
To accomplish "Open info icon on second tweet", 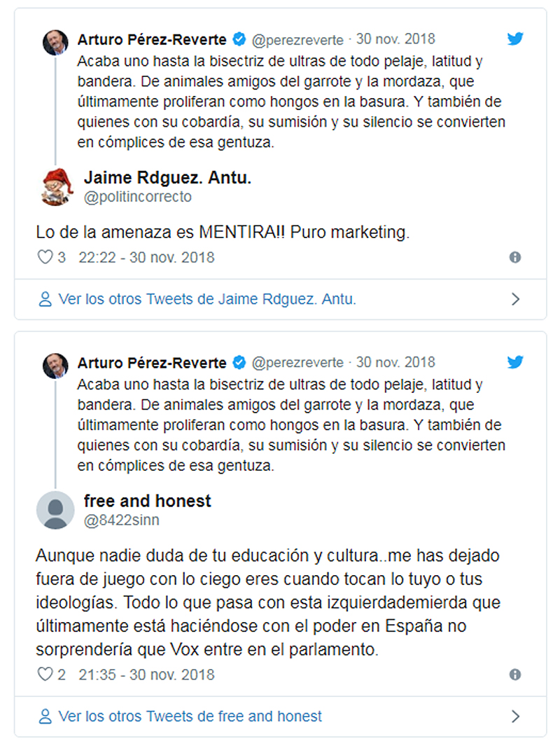I will tap(514, 675).
